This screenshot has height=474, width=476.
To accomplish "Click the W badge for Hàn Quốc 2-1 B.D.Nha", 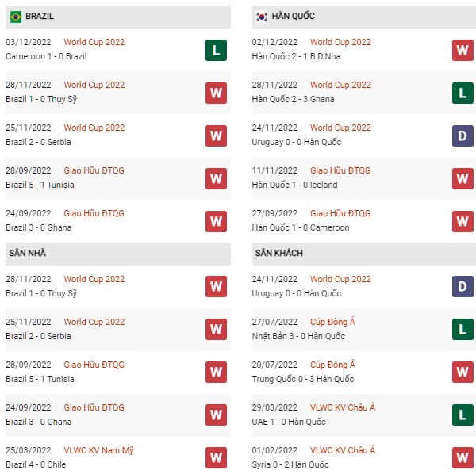I will click(x=463, y=51).
